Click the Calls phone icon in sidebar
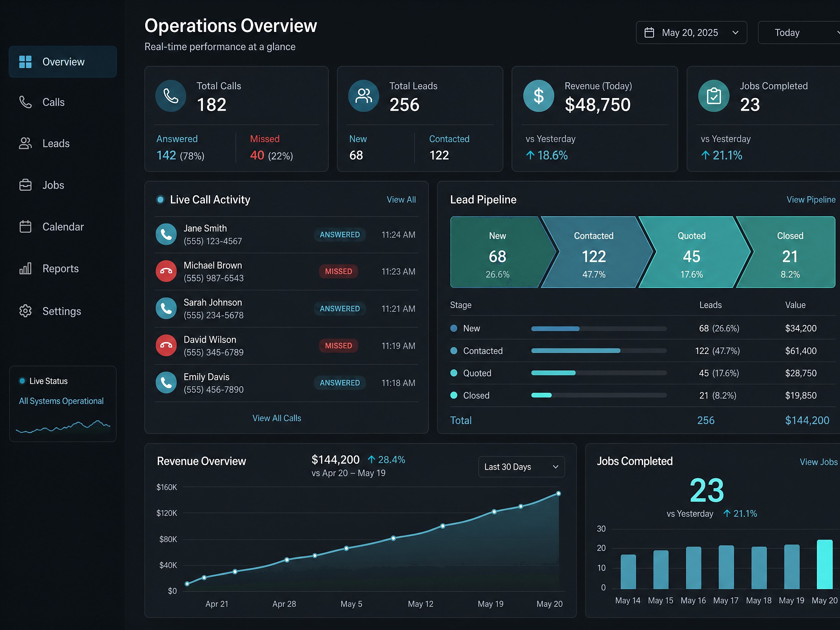The image size is (840, 630). coord(25,102)
